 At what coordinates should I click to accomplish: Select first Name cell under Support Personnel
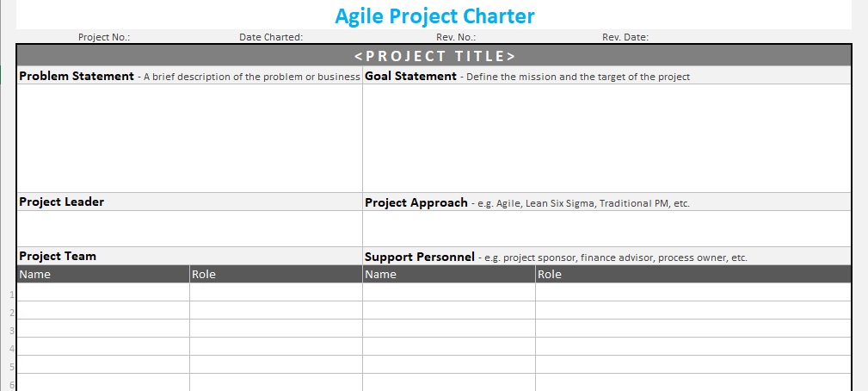[448, 292]
